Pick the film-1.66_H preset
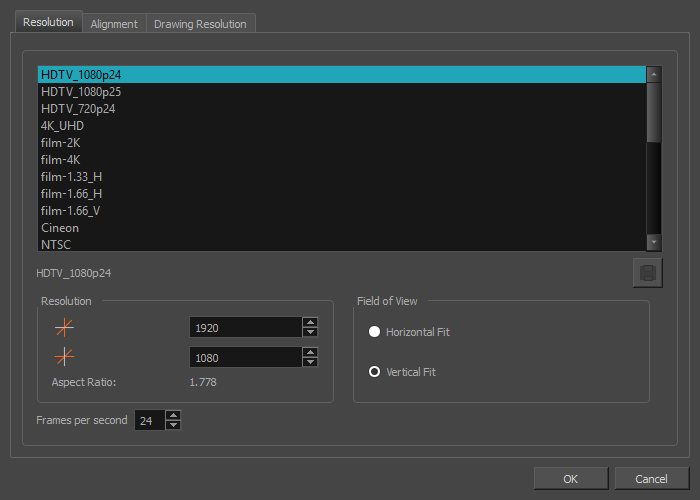Image resolution: width=700 pixels, height=500 pixels. 342,193
